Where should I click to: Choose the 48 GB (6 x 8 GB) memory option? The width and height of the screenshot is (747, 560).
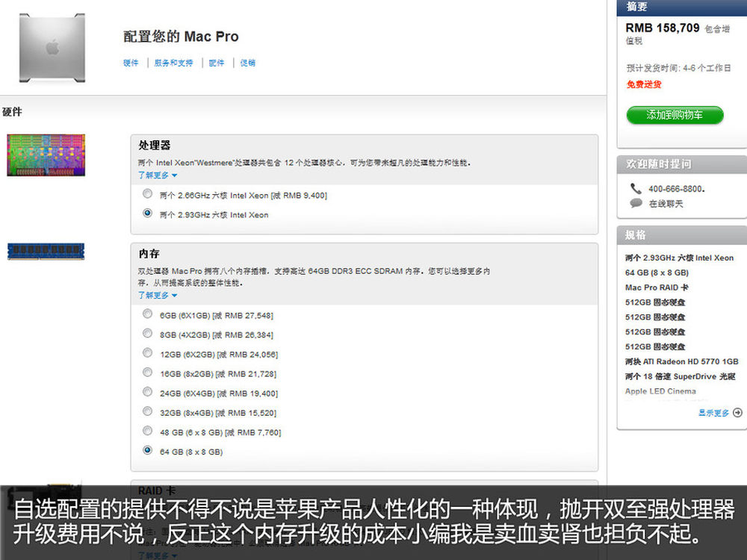[148, 431]
